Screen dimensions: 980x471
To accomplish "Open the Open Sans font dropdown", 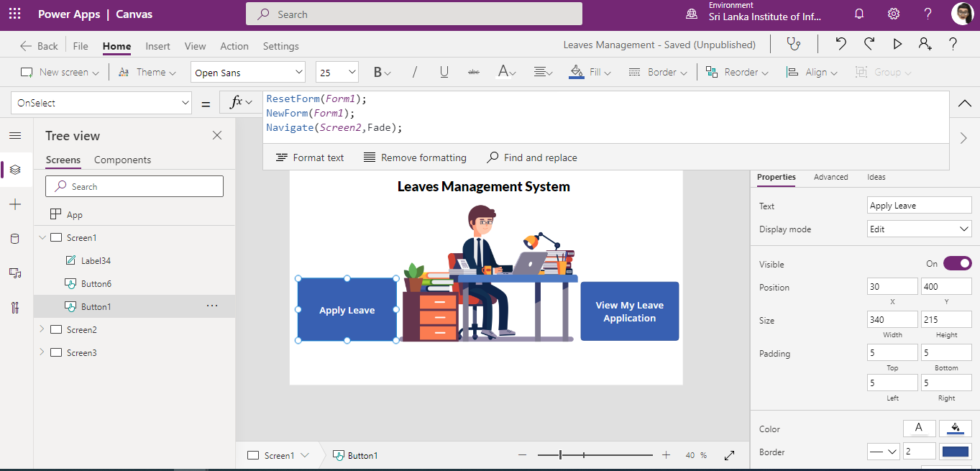I will point(249,73).
